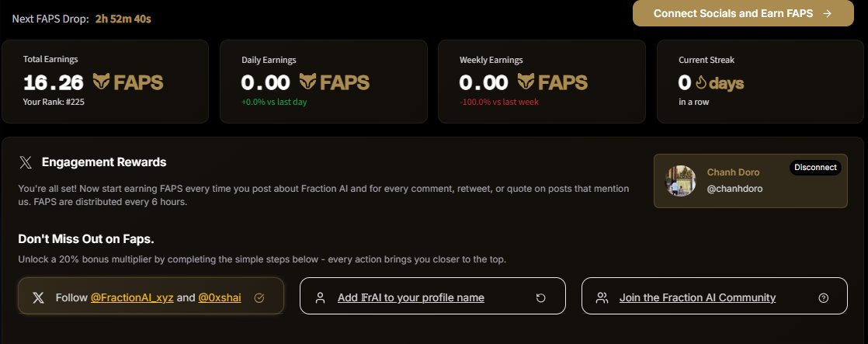The height and width of the screenshot is (344, 868).
Task: Click the X icon in the Follow card
Action: (38, 298)
